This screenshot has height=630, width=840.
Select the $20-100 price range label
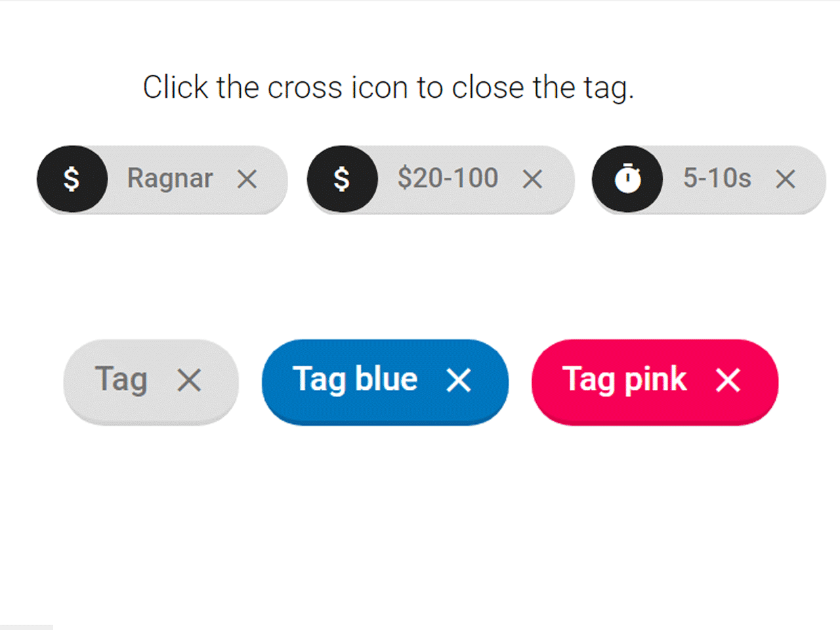pos(449,179)
